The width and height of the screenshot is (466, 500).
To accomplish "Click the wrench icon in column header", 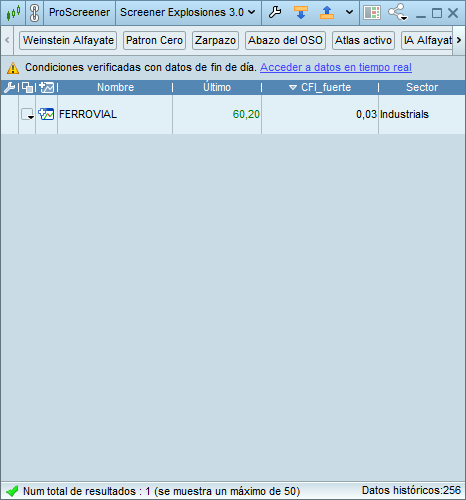I will click(9, 88).
